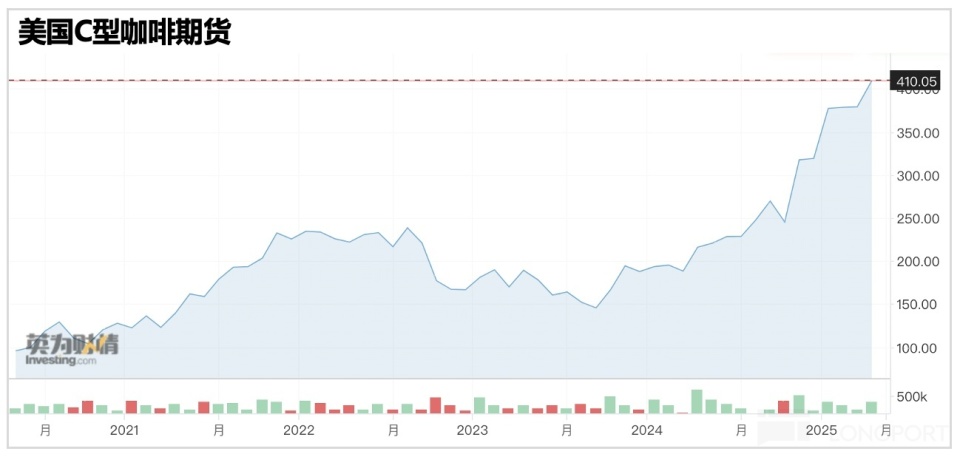Click the 500k volume axis label
960x457 pixels.
[911, 398]
